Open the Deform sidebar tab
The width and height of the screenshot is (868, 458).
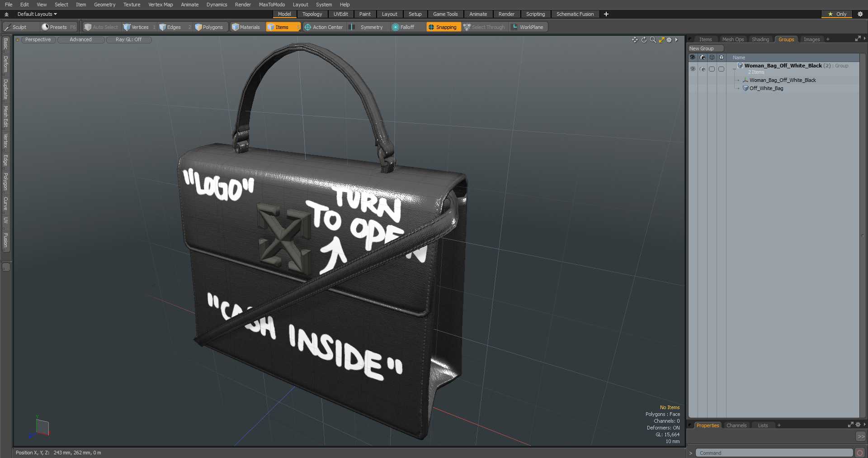[x=5, y=64]
